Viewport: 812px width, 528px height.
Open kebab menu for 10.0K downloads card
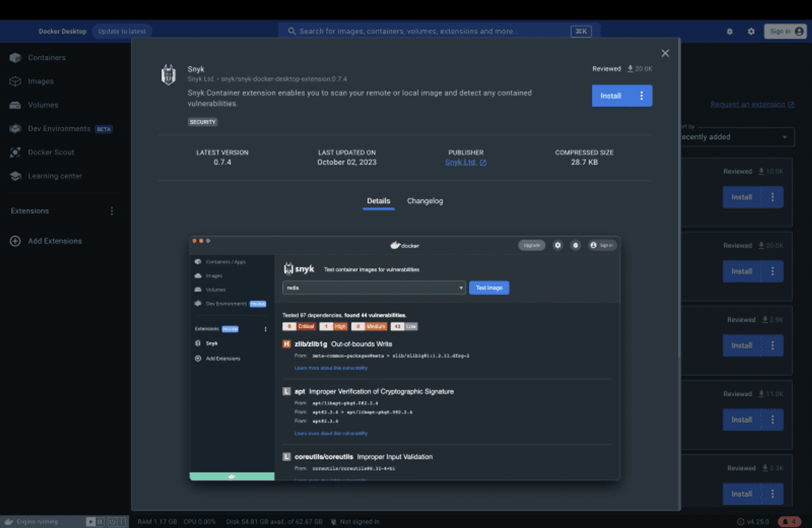pyautogui.click(x=772, y=197)
